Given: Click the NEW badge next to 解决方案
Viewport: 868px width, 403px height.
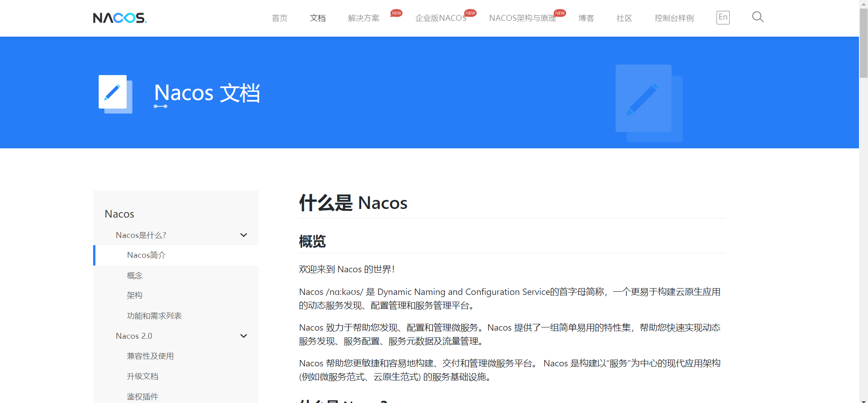Looking at the screenshot, I should tap(396, 13).
